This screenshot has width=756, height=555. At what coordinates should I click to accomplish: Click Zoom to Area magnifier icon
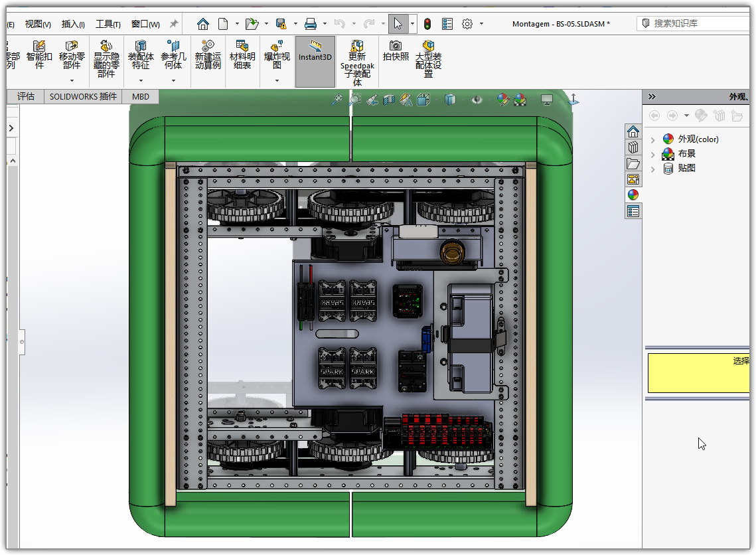[x=355, y=100]
